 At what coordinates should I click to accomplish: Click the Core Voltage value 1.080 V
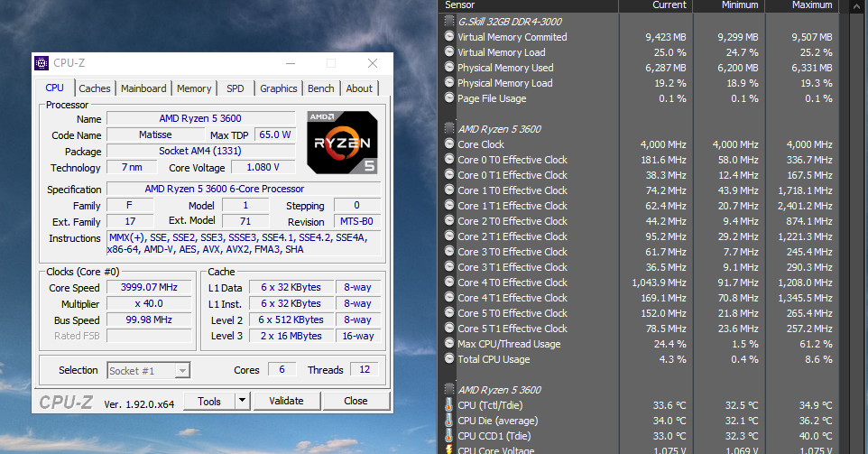[x=263, y=167]
